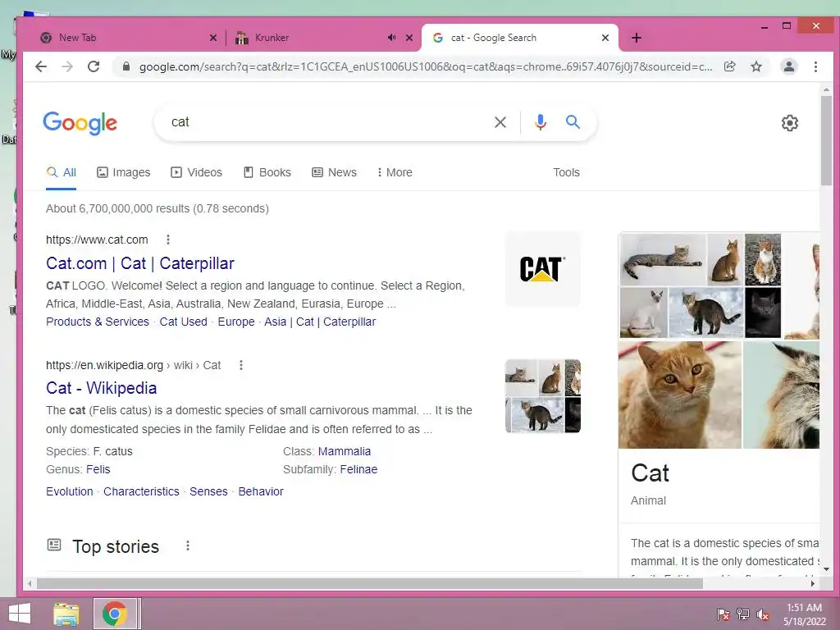Switch to News results

click(335, 172)
